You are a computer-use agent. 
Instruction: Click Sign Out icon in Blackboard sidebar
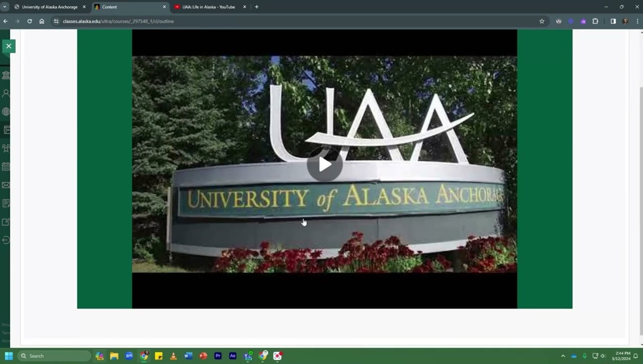[x=6, y=240]
